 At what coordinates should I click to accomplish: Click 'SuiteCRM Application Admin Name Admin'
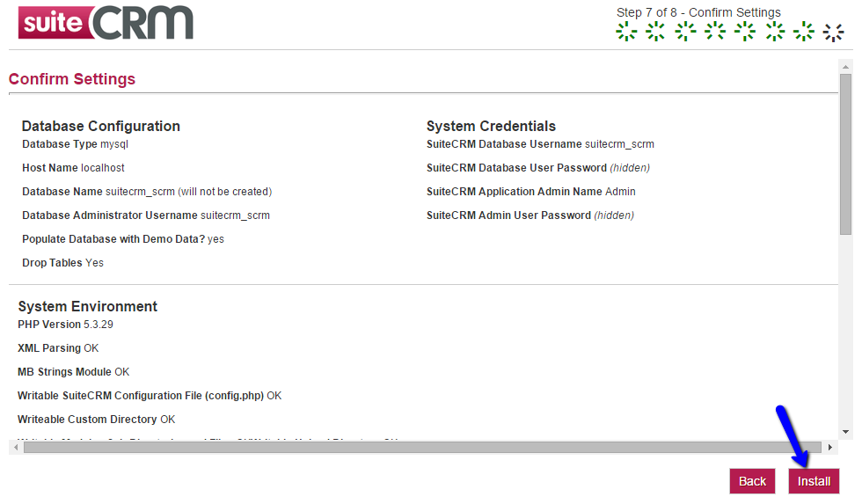coord(531,191)
